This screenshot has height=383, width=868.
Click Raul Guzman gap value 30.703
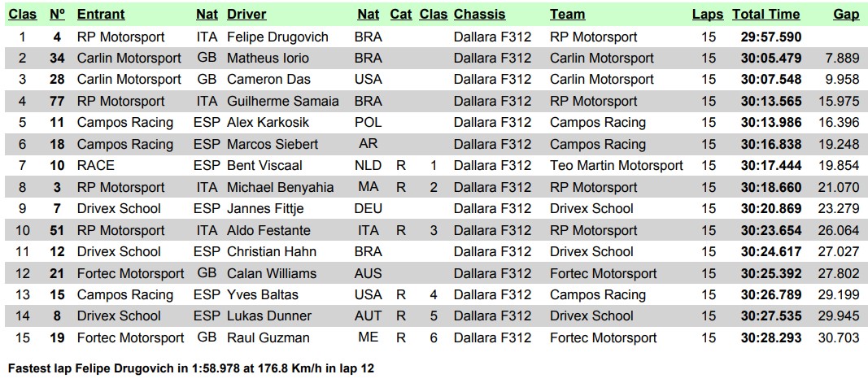point(839,337)
